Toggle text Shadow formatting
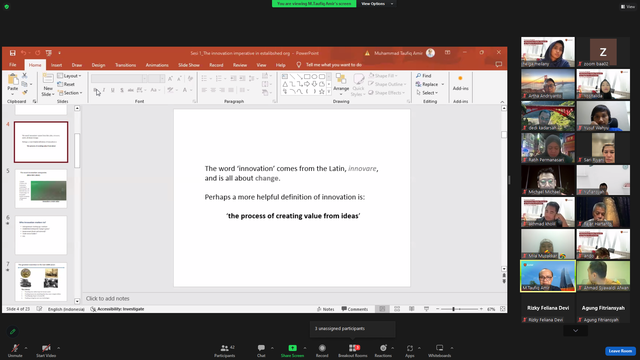640x360 pixels. click(122, 90)
